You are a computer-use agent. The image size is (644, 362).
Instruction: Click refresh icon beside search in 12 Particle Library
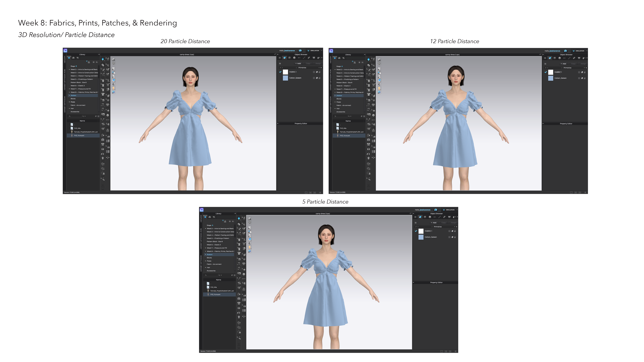pyautogui.click(x=362, y=116)
